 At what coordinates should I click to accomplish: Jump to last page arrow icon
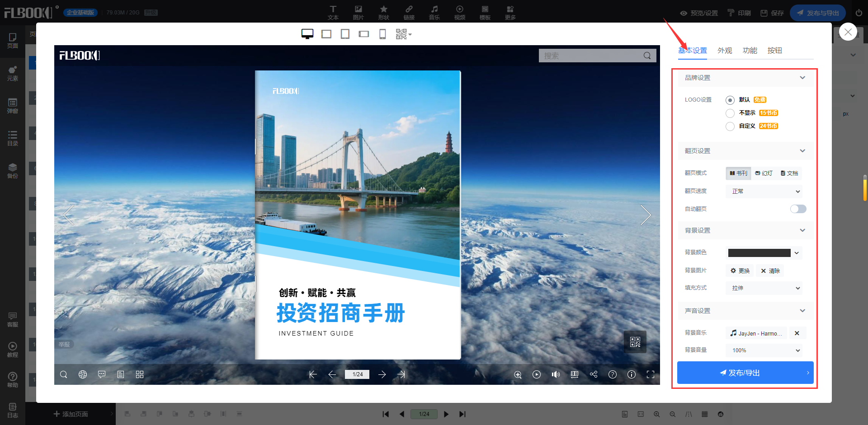pos(401,374)
